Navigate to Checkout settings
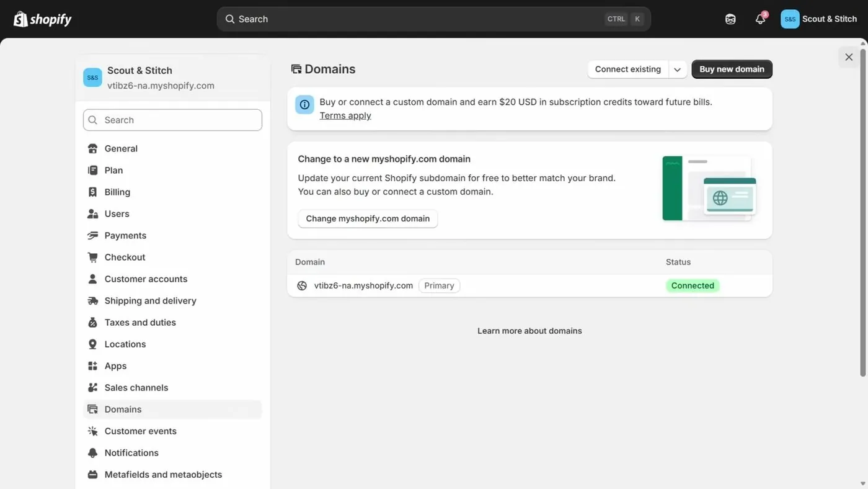Screen dimensions: 868x489 point(172,258)
